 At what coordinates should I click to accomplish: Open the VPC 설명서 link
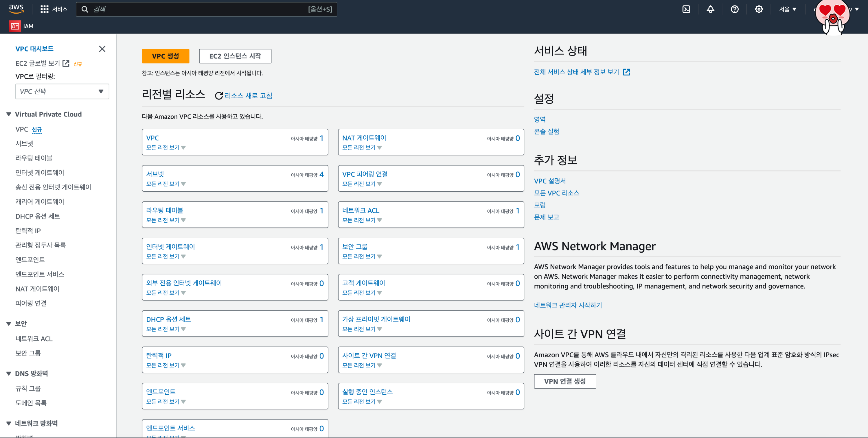click(x=549, y=181)
